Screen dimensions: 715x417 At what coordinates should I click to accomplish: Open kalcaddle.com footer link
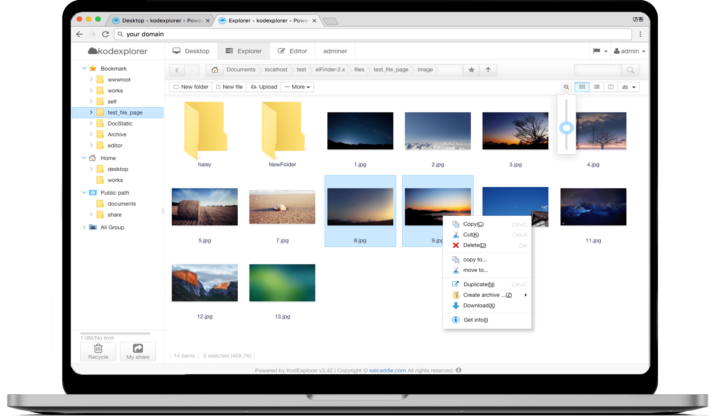tap(387, 370)
